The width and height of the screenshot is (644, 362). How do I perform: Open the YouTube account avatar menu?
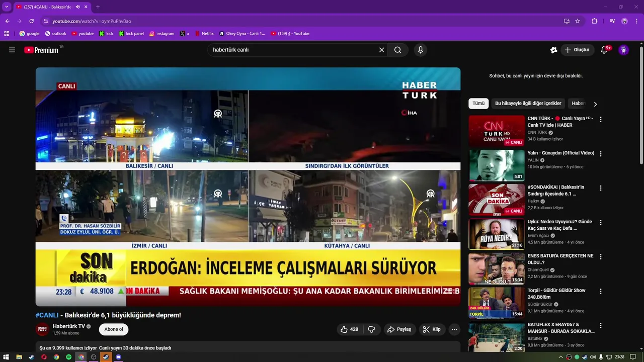tap(623, 50)
